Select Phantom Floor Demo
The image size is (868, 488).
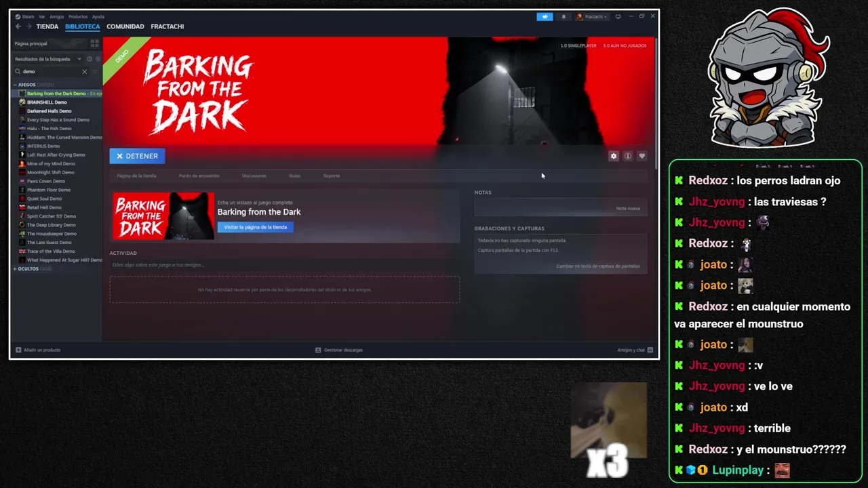(49, 190)
